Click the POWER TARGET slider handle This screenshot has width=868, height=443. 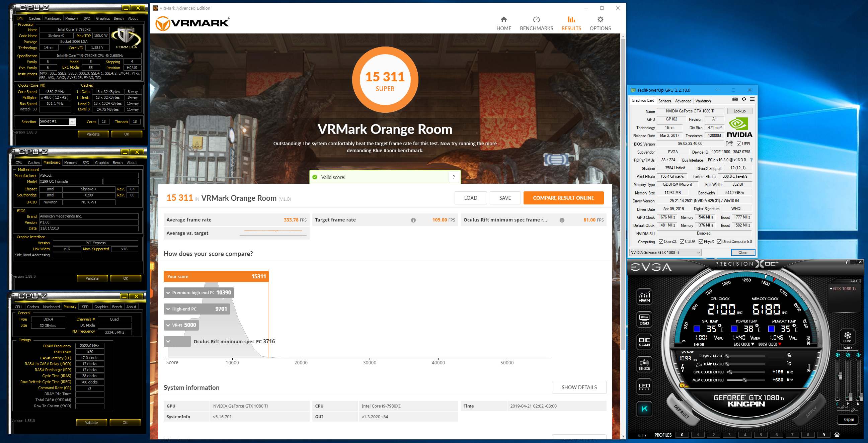coord(727,356)
